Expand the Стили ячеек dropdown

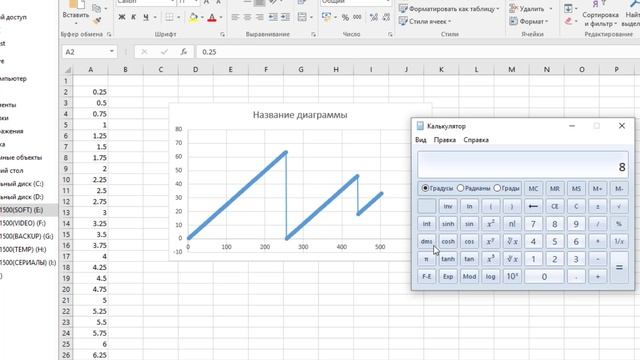(449, 21)
